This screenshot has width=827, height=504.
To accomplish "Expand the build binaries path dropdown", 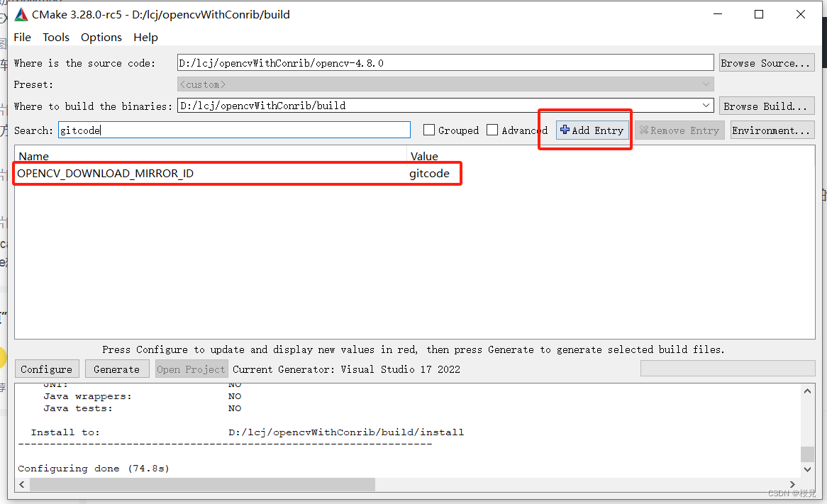I will coord(706,106).
